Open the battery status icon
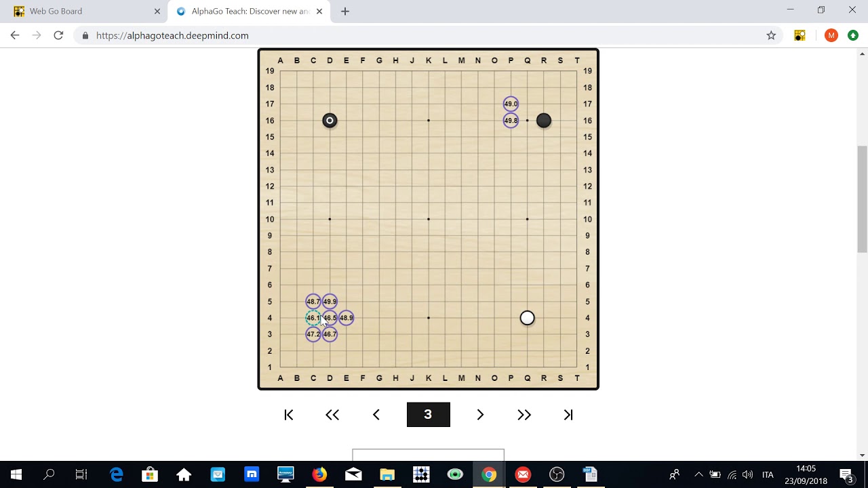Viewport: 868px width, 488px height. [715, 474]
